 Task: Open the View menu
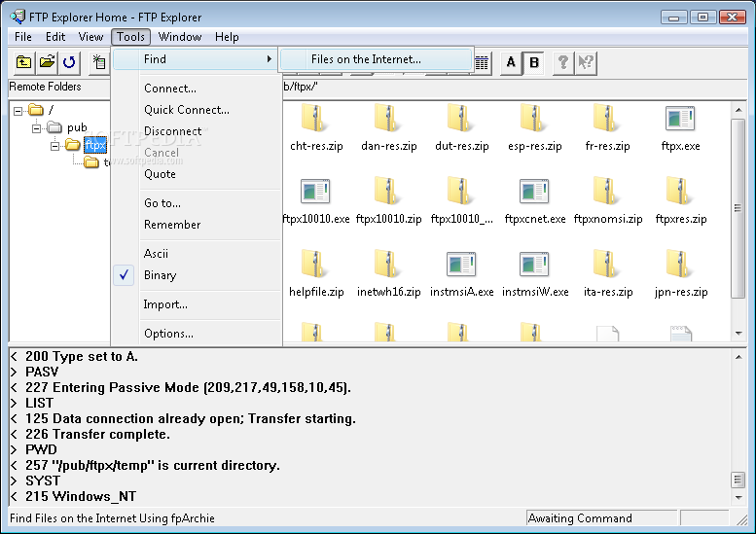tap(90, 37)
